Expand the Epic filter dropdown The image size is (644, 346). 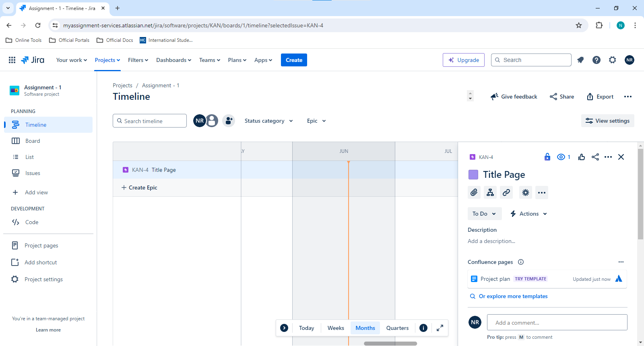coord(316,121)
